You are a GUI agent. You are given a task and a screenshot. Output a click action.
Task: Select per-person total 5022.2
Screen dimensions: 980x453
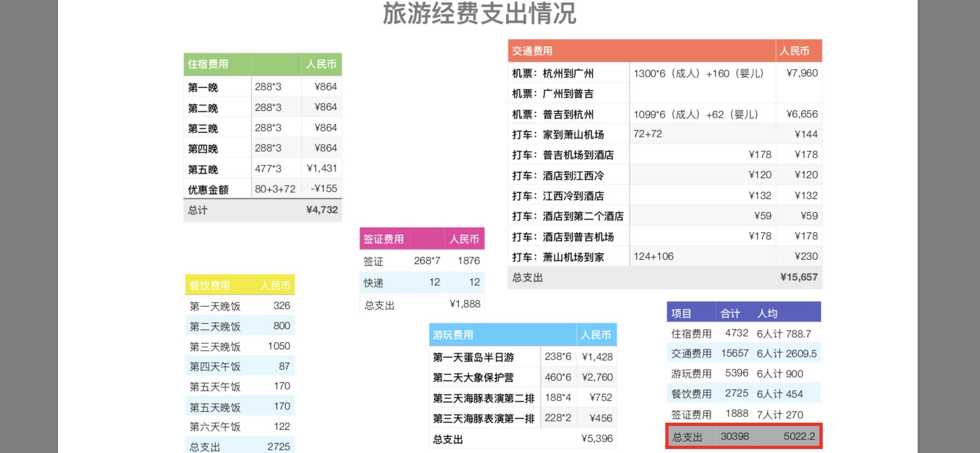tap(799, 437)
